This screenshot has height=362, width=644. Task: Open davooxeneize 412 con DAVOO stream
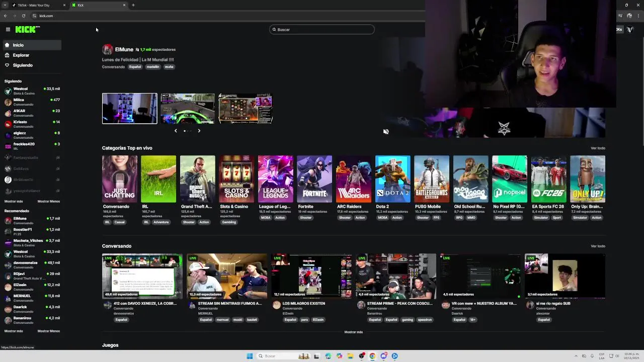click(x=142, y=276)
